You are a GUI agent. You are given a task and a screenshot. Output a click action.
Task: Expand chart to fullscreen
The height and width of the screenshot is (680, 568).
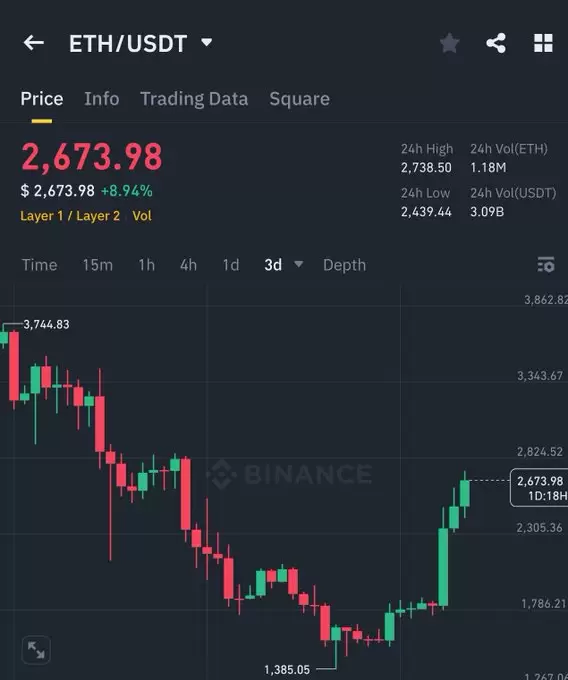[36, 650]
